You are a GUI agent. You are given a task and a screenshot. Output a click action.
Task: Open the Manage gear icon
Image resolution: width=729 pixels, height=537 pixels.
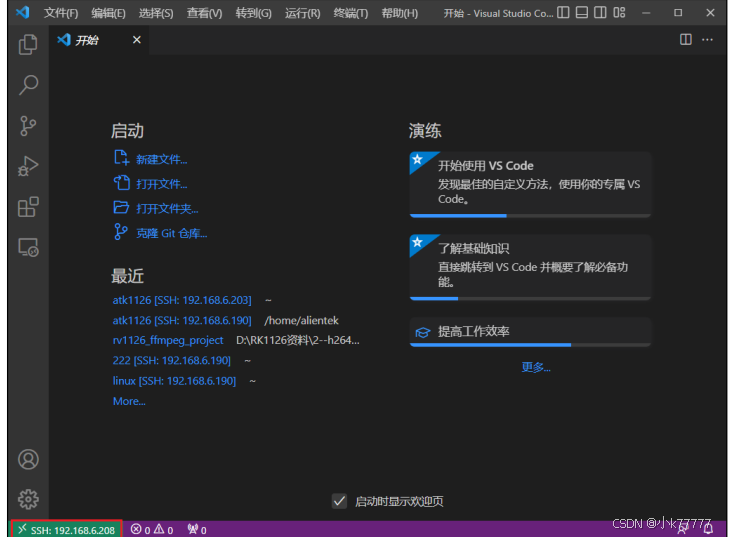pos(28,499)
